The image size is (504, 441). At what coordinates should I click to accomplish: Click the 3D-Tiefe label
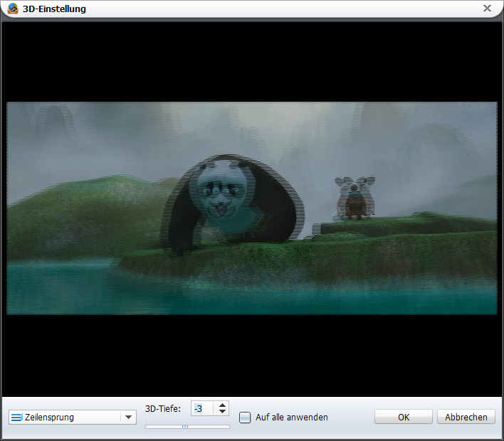162,408
